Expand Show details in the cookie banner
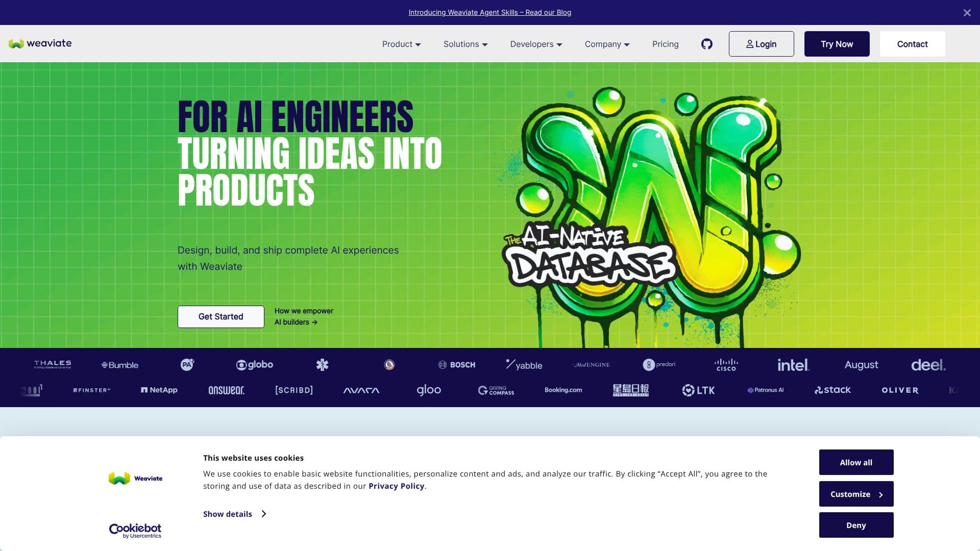This screenshot has height=551, width=980. 234,514
